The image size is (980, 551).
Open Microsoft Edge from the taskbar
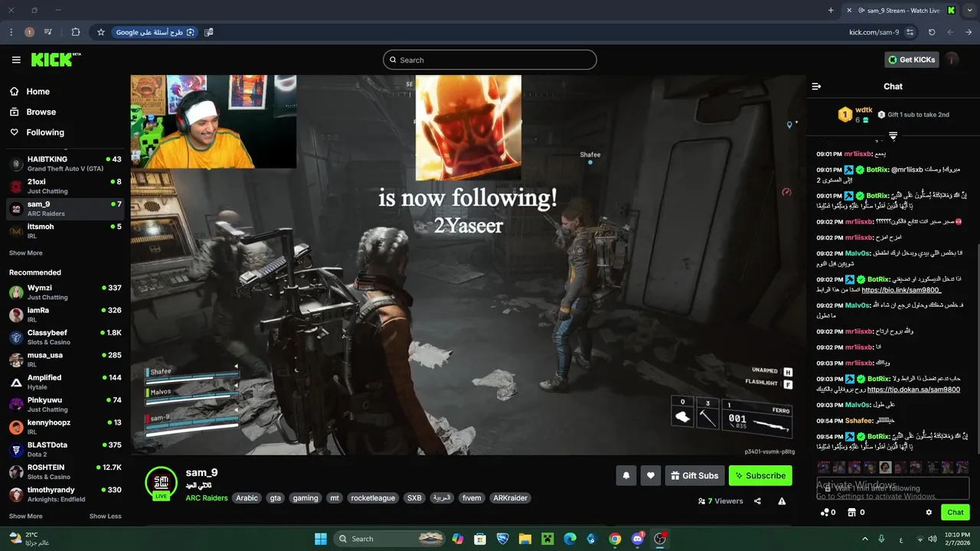point(570,539)
